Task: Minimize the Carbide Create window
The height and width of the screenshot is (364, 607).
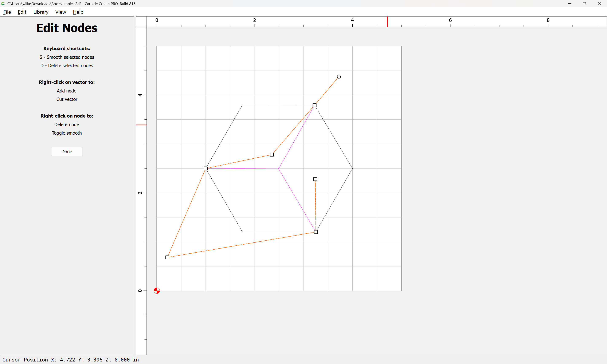Action: point(570,3)
